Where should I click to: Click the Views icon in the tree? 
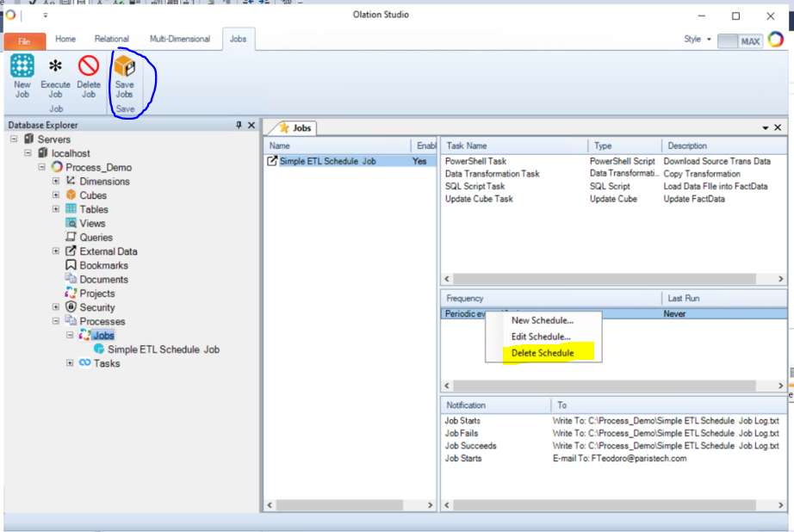pos(71,223)
